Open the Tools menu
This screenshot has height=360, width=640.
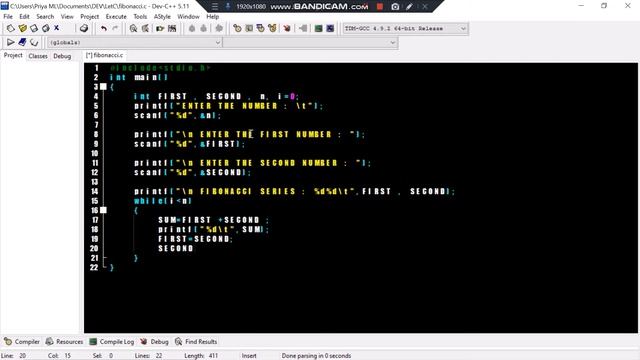pos(140,16)
